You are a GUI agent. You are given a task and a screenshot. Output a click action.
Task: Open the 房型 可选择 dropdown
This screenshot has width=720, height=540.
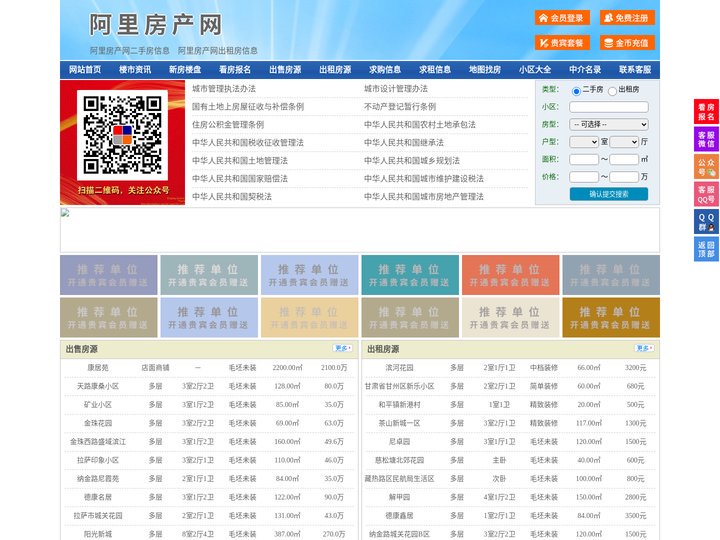609,124
